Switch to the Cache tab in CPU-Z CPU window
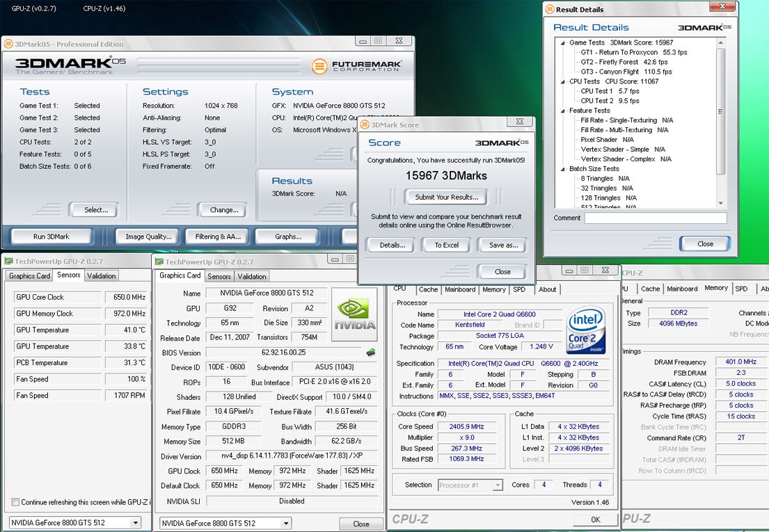 pyautogui.click(x=428, y=289)
